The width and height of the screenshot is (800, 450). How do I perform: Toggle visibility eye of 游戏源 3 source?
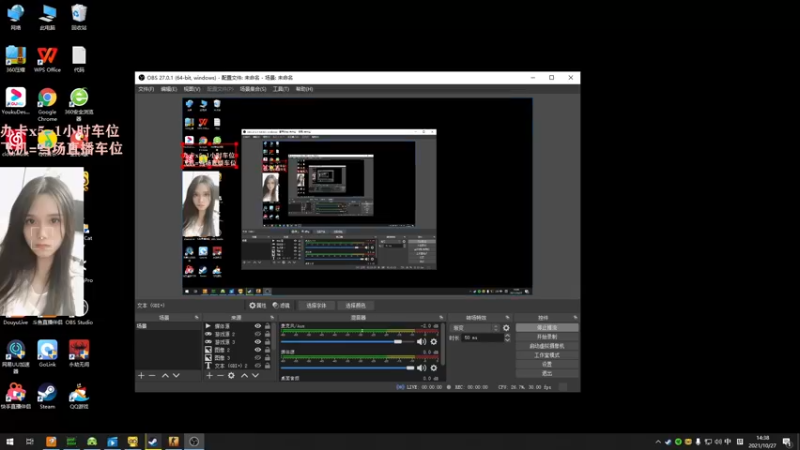258,342
